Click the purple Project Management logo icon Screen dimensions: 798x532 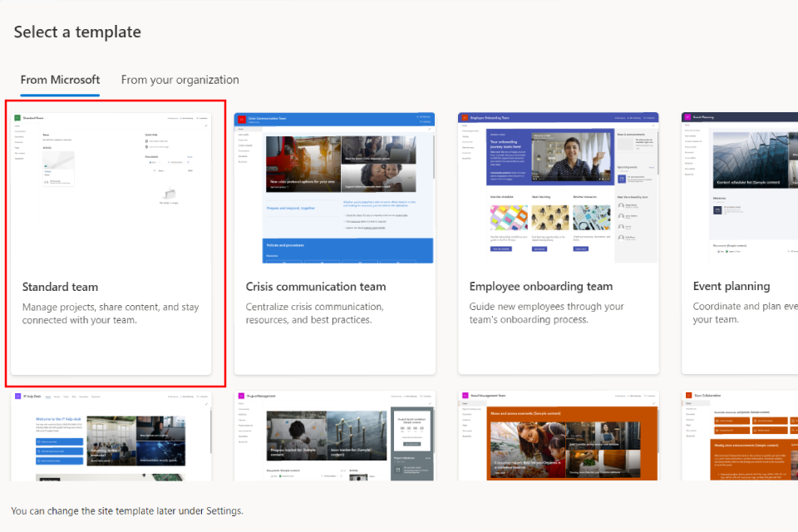coord(241,397)
